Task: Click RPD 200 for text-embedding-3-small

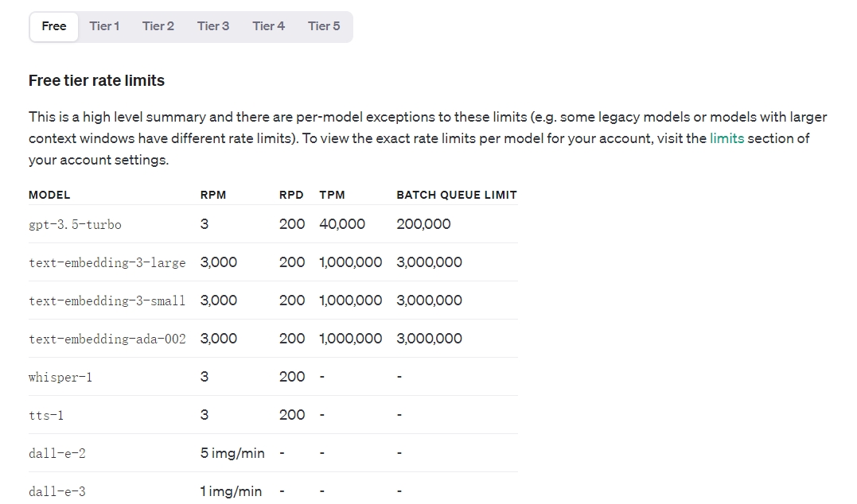Action: [x=292, y=300]
